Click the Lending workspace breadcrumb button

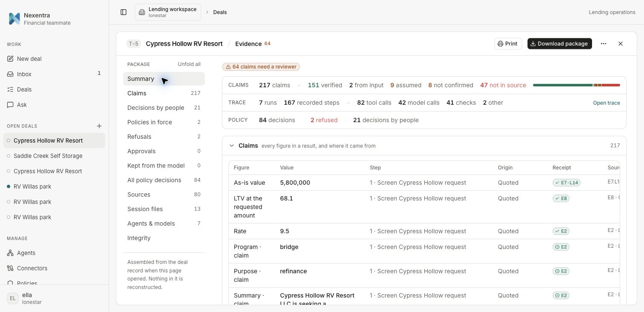[168, 12]
